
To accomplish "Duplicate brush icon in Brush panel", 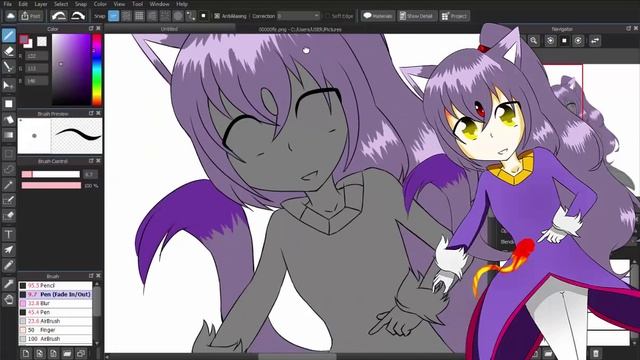I will coord(81,353).
